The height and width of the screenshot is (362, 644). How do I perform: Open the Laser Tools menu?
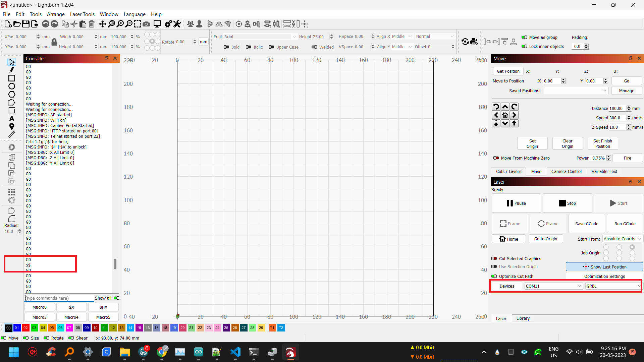coord(82,14)
